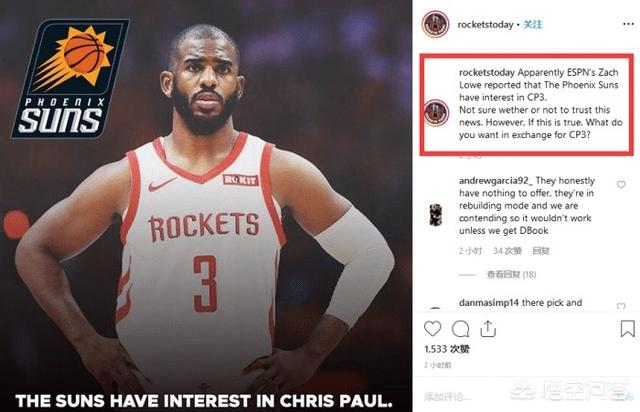Open danmasimp14 username link
Image resolution: width=640 pixels, height=412 pixels.
pos(489,303)
